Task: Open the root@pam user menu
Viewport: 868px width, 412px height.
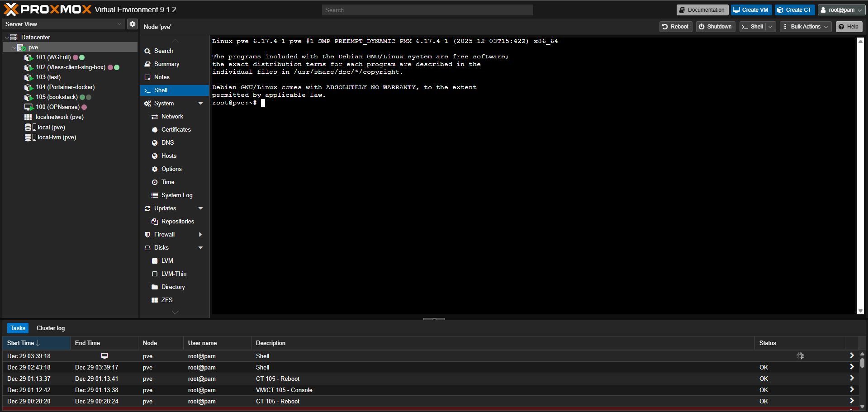Action: pos(842,10)
